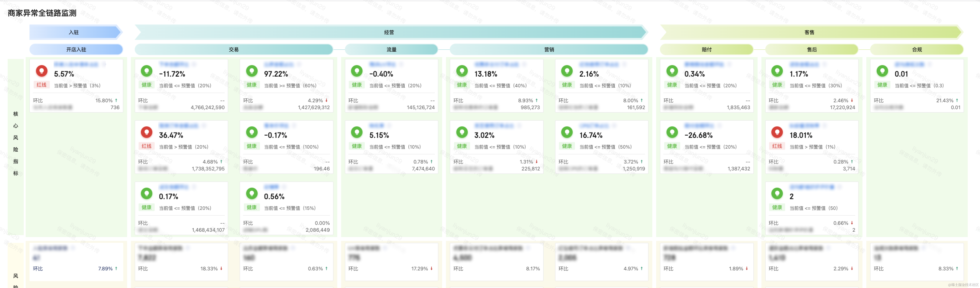The image size is (980, 288).
Task: Select the 客售 stage arrow header
Action: coord(810,32)
